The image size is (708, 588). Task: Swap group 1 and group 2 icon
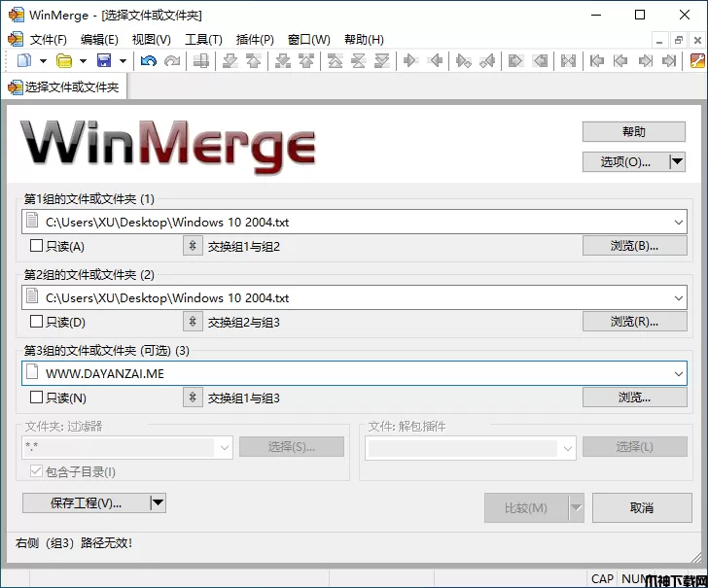pos(193,246)
